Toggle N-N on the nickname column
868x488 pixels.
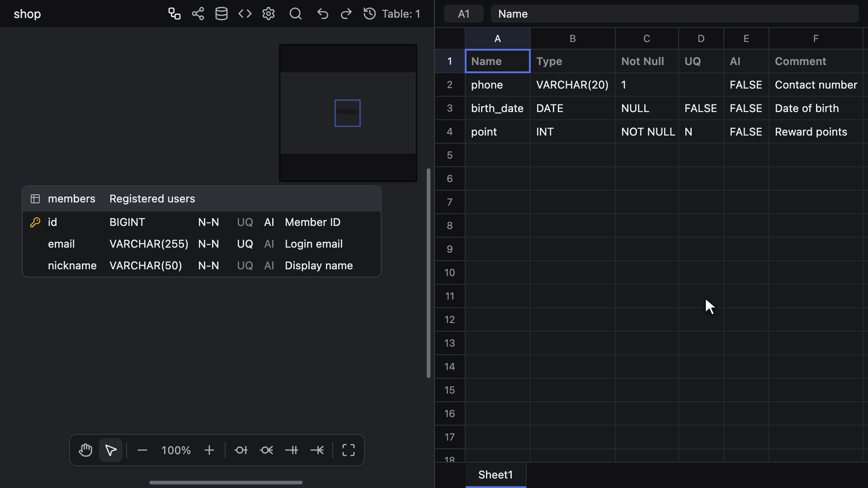208,266
